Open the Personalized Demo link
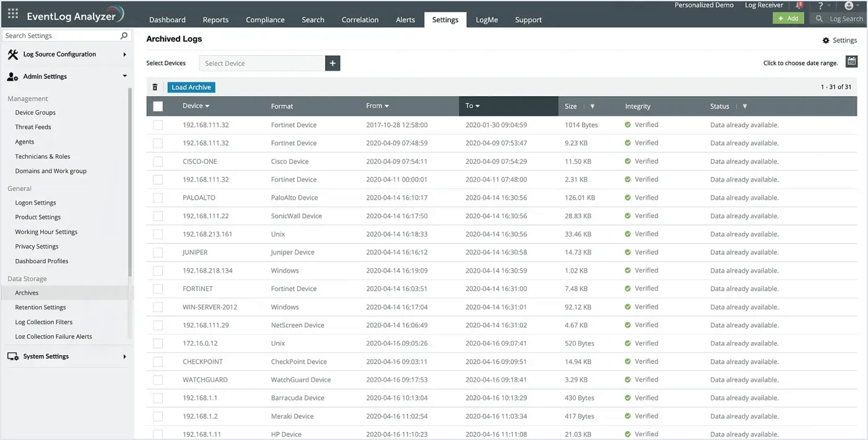Image resolution: width=868 pixels, height=440 pixels. [704, 5]
